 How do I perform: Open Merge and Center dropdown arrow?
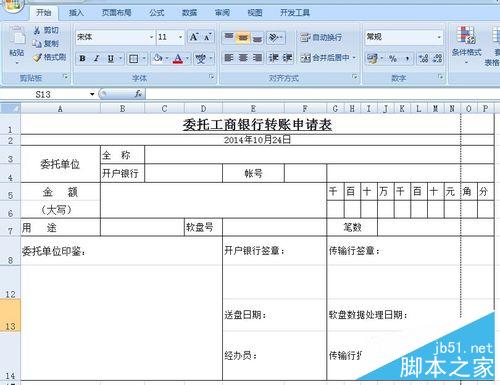(x=354, y=58)
